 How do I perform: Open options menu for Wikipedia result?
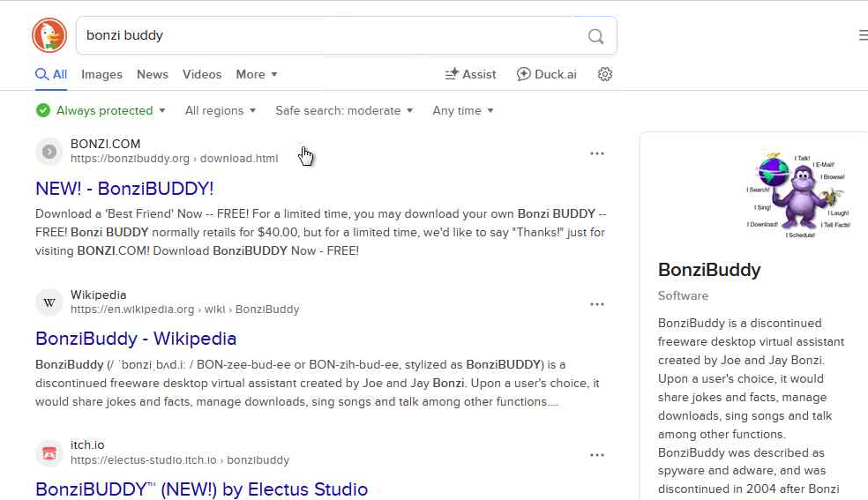596,304
